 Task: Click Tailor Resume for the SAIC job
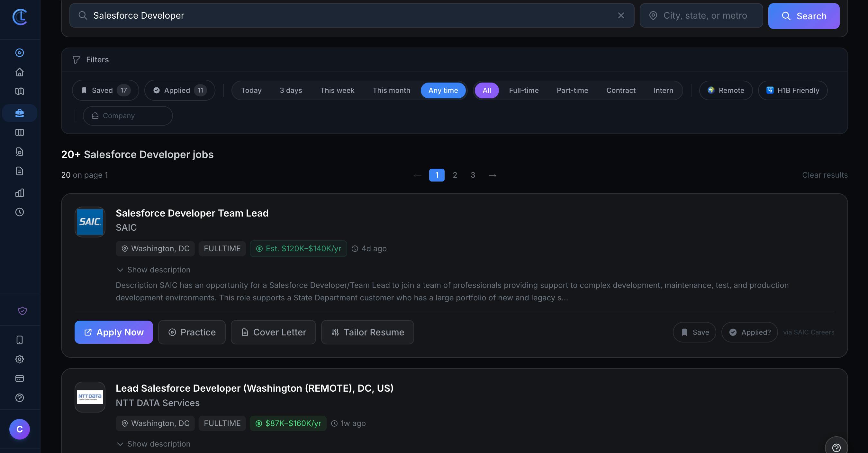pos(367,332)
